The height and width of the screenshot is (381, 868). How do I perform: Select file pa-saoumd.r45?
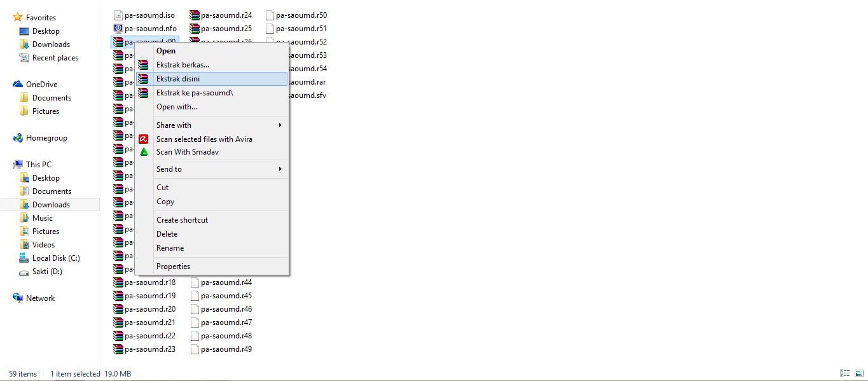(x=221, y=295)
